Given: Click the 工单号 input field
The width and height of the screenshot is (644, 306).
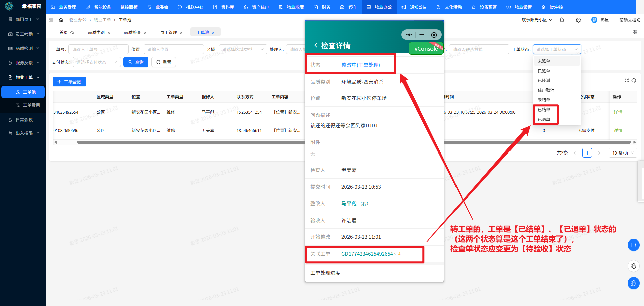Looking at the screenshot, I should (98, 49).
